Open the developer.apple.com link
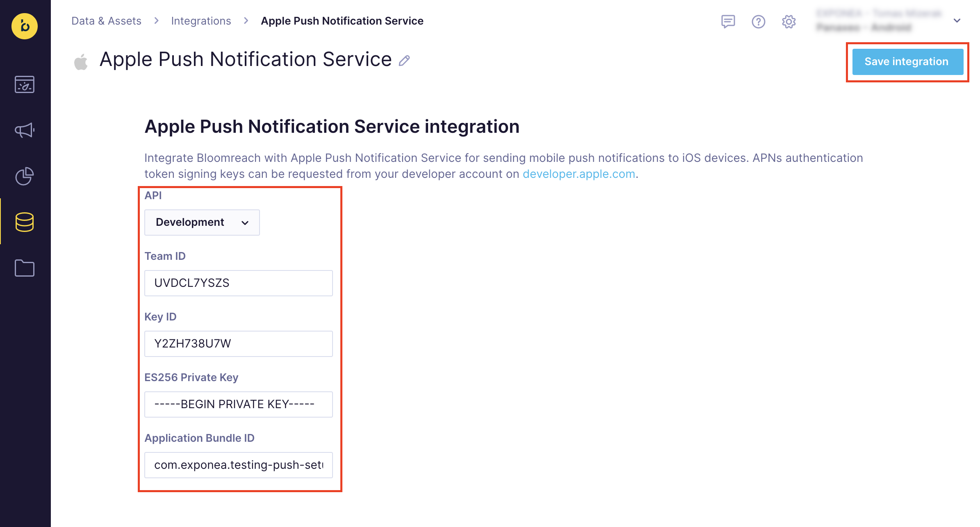 tap(579, 174)
